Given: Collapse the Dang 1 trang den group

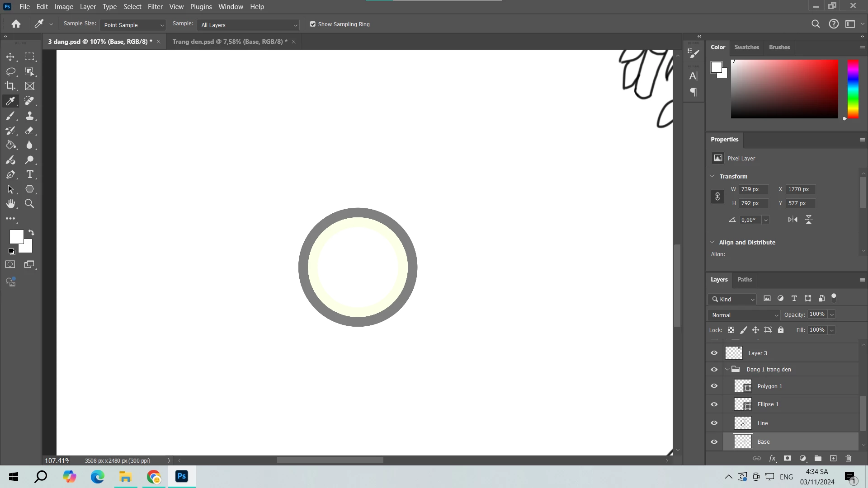Looking at the screenshot, I should (x=727, y=370).
